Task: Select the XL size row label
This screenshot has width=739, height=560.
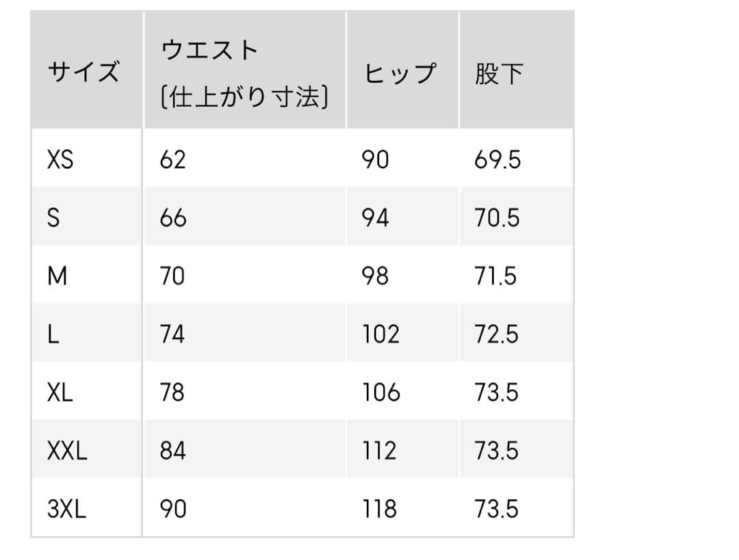Action: 60,392
